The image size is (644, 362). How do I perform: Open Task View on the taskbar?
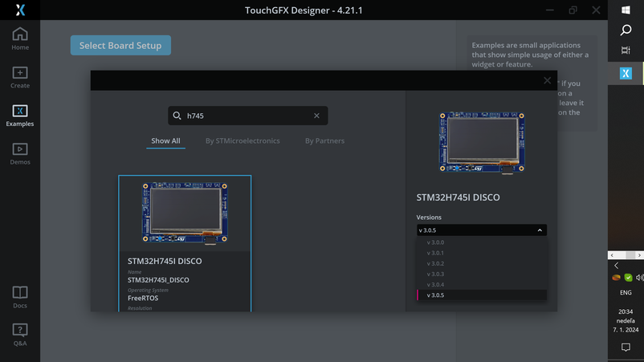pyautogui.click(x=626, y=50)
